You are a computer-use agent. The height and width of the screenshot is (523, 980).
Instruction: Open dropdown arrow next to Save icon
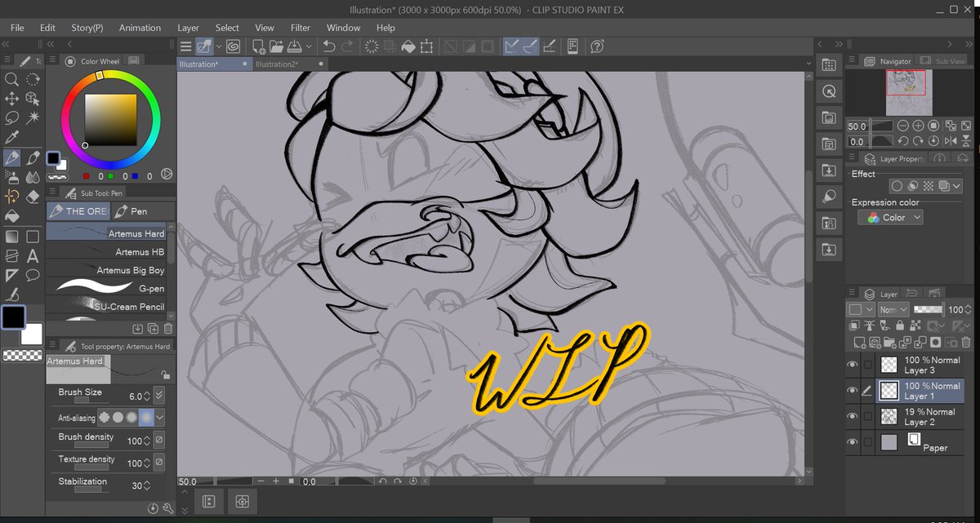point(309,47)
